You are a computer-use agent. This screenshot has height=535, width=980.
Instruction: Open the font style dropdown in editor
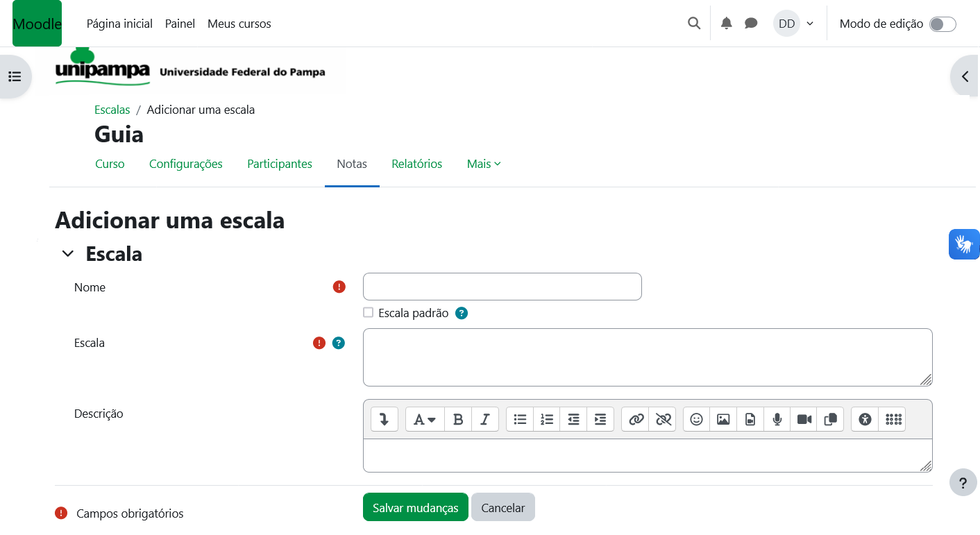click(x=425, y=419)
